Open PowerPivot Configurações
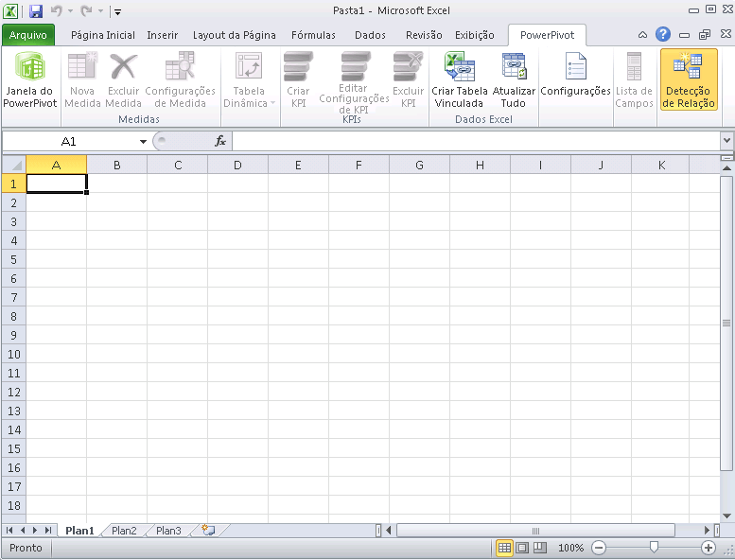This screenshot has height=560, width=735. click(576, 75)
